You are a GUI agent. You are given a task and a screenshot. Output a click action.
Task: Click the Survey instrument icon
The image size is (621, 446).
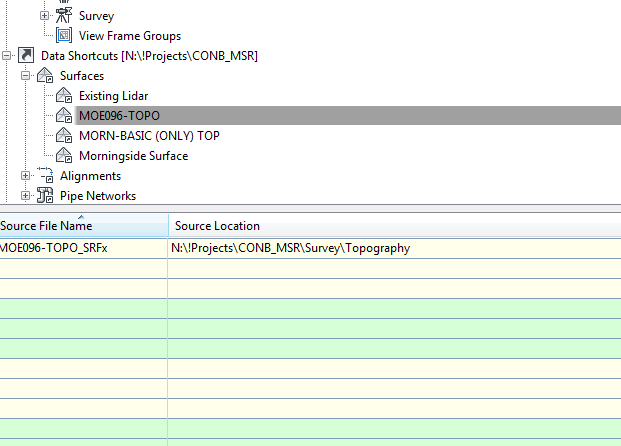[64, 15]
